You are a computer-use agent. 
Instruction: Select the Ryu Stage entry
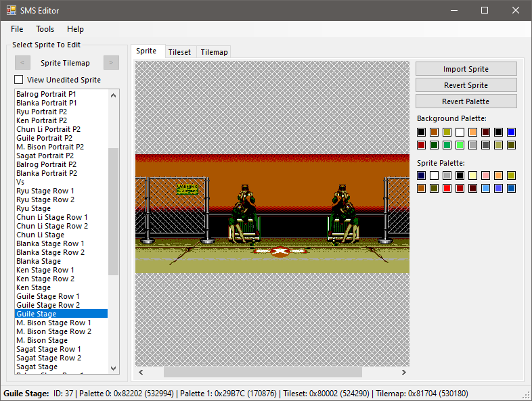62,208
